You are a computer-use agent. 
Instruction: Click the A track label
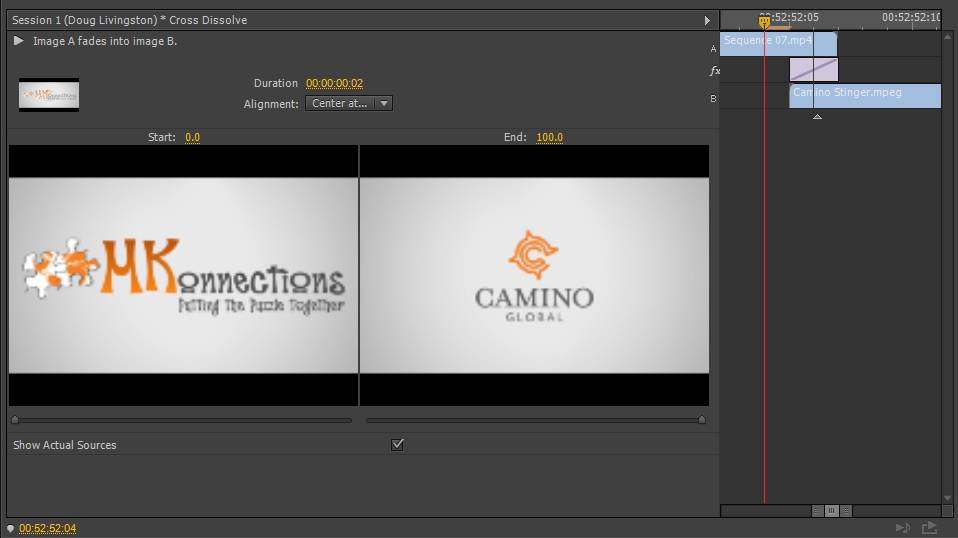click(713, 49)
